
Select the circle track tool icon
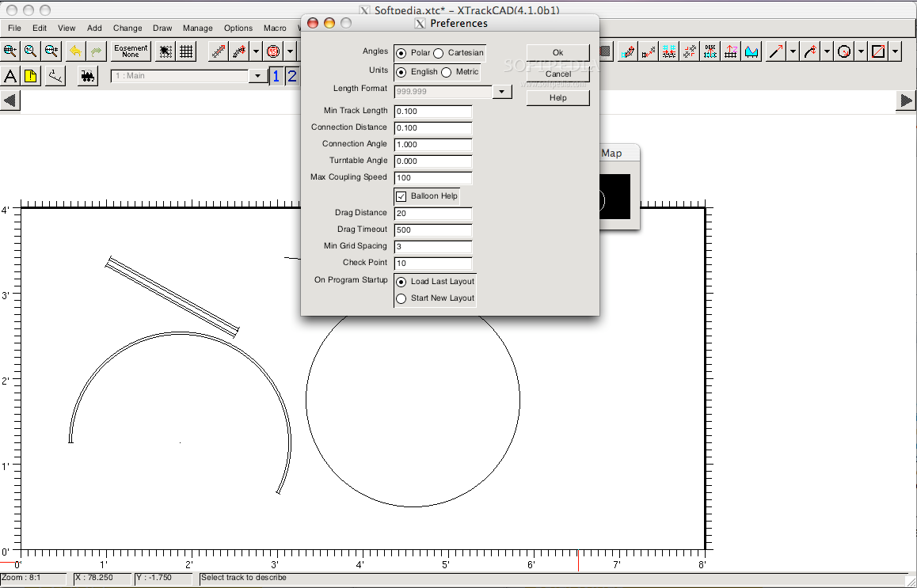(x=273, y=51)
